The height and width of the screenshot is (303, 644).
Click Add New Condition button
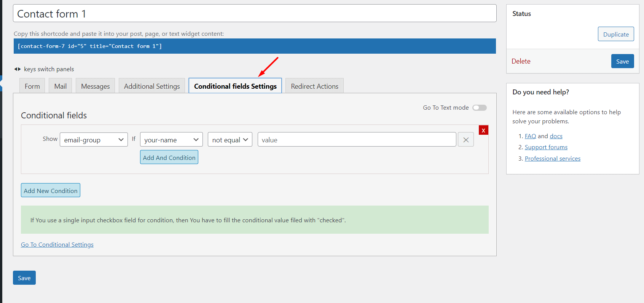click(51, 190)
